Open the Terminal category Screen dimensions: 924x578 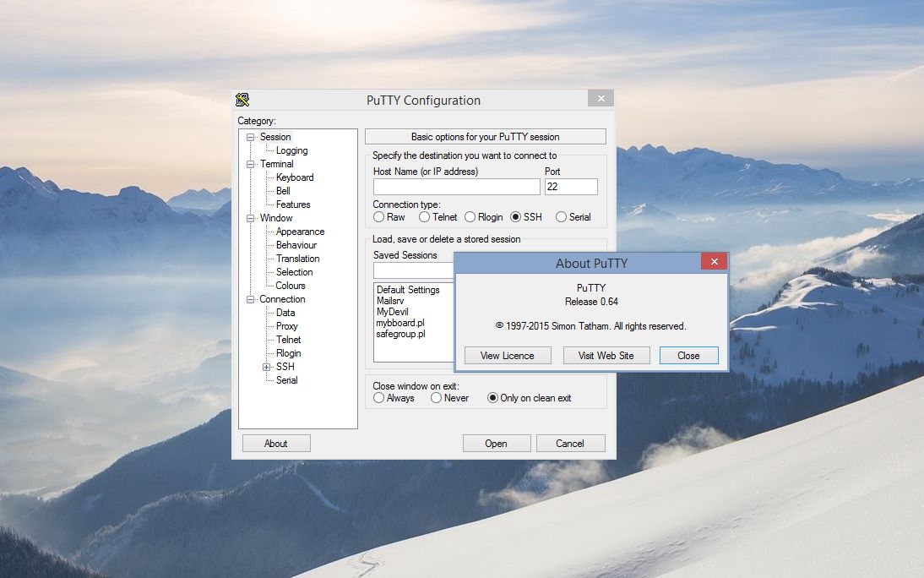(x=276, y=164)
